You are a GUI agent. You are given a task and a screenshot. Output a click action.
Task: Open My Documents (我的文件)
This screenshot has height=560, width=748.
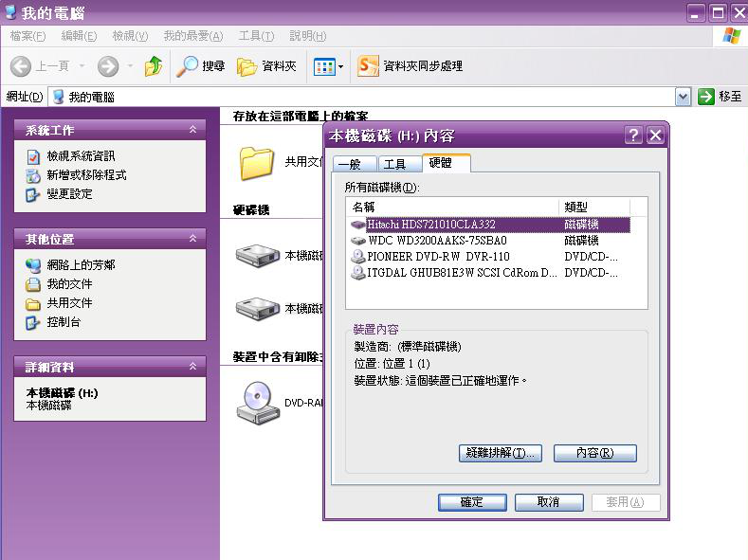(x=59, y=283)
